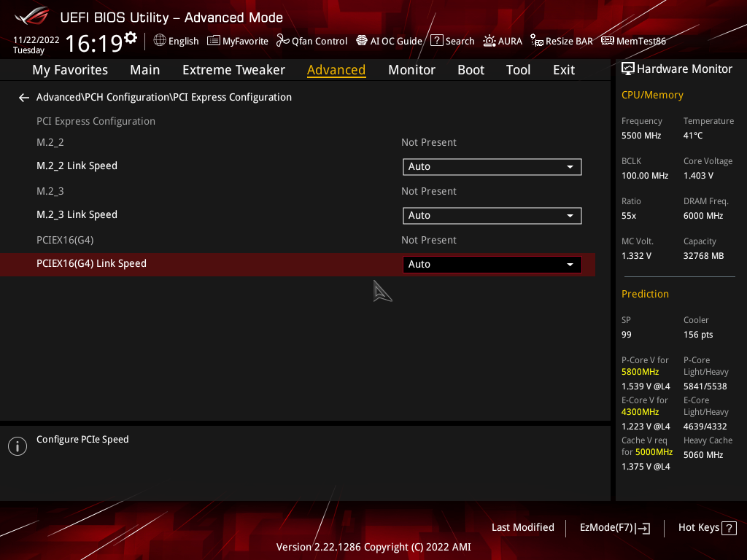
Task: Open M.2_3 Link Speed dropdown
Action: (492, 216)
